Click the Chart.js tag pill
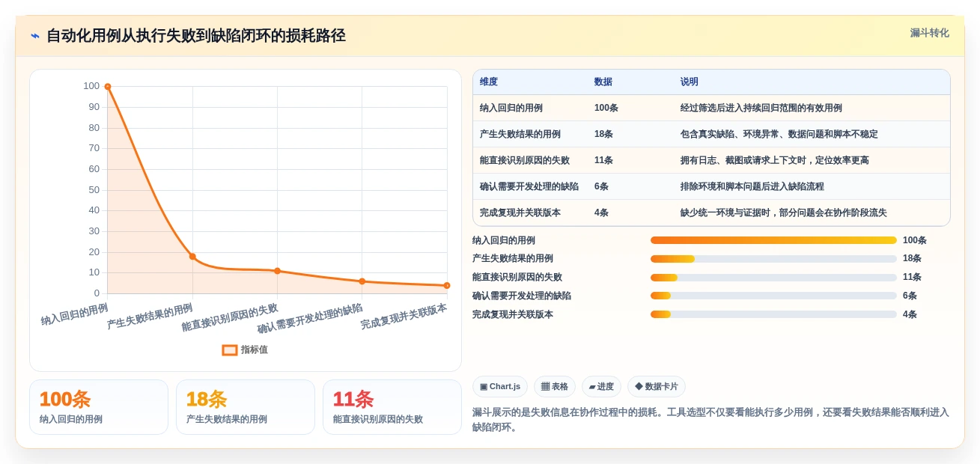 pos(500,387)
